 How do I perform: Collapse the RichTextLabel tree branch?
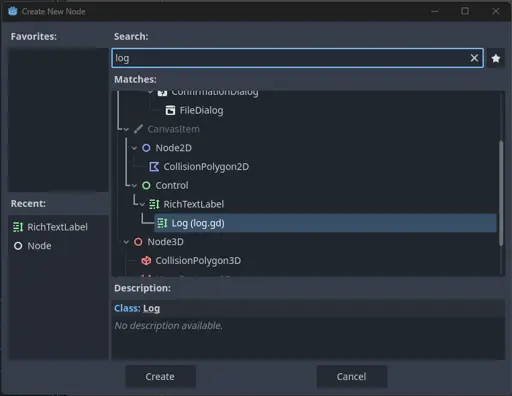[x=142, y=204]
